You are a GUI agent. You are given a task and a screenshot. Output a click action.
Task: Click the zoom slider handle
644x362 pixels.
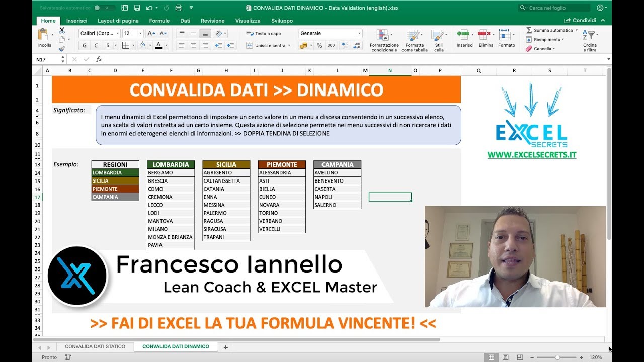click(557, 357)
